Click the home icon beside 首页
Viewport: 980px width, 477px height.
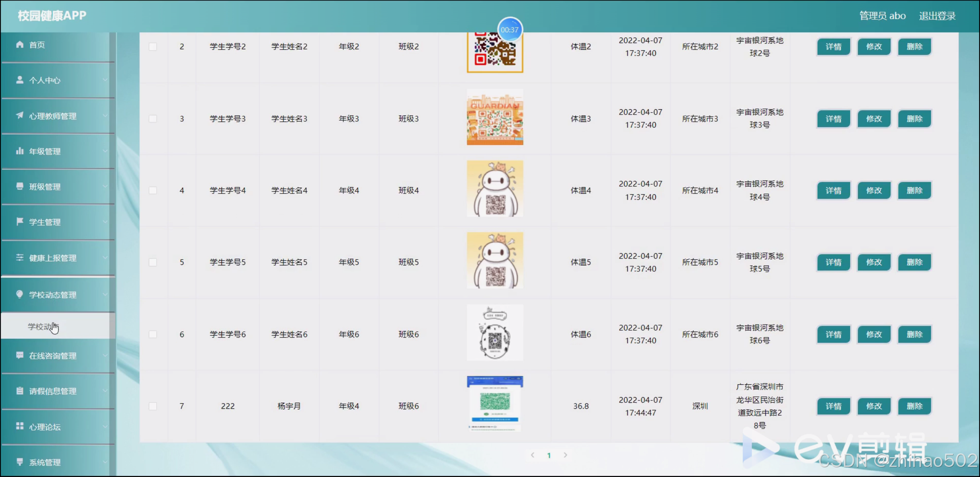pos(19,44)
